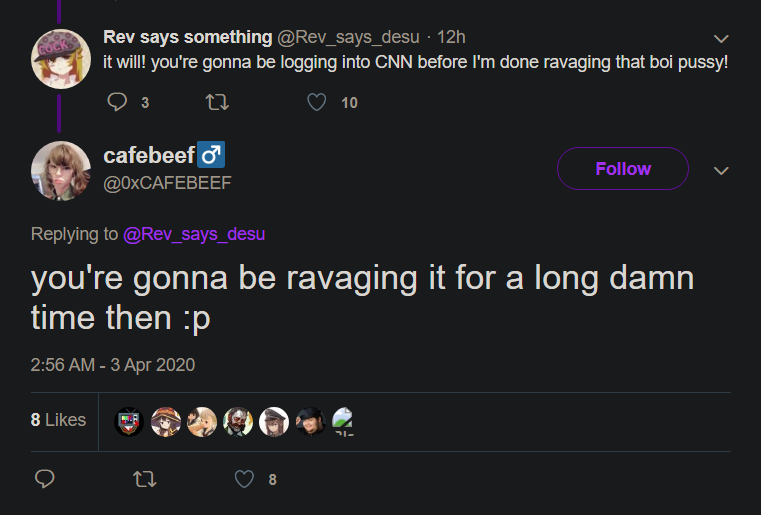
Task: Open dropdown arrow next to Follow button
Action: (x=721, y=170)
